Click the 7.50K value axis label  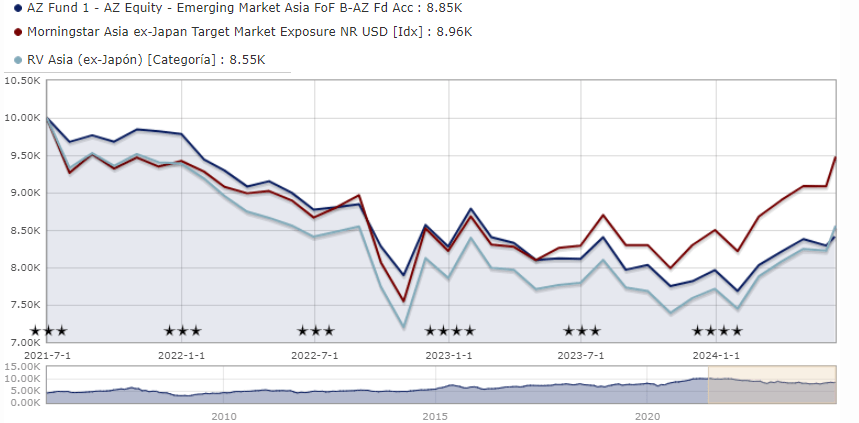point(23,305)
